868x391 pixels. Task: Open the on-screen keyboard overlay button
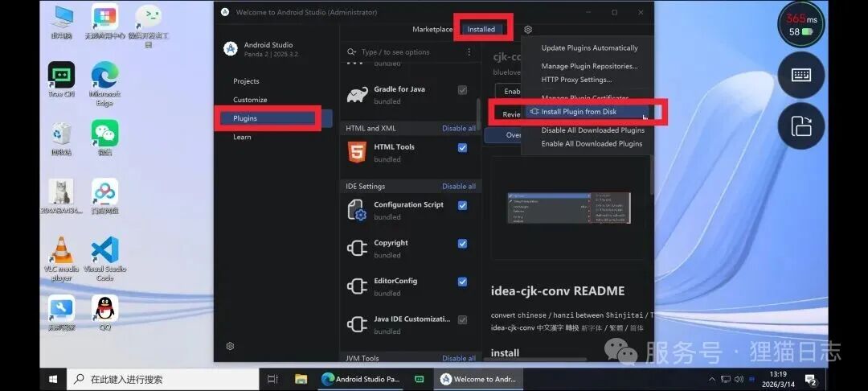pos(801,76)
